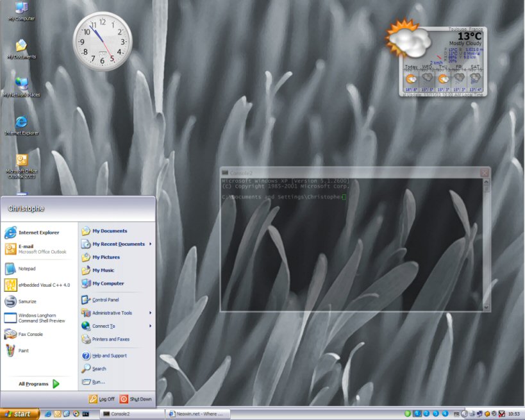Screen dimensions: 525x420
Task: Click large sun-cloud weather icon
Action: point(408,38)
